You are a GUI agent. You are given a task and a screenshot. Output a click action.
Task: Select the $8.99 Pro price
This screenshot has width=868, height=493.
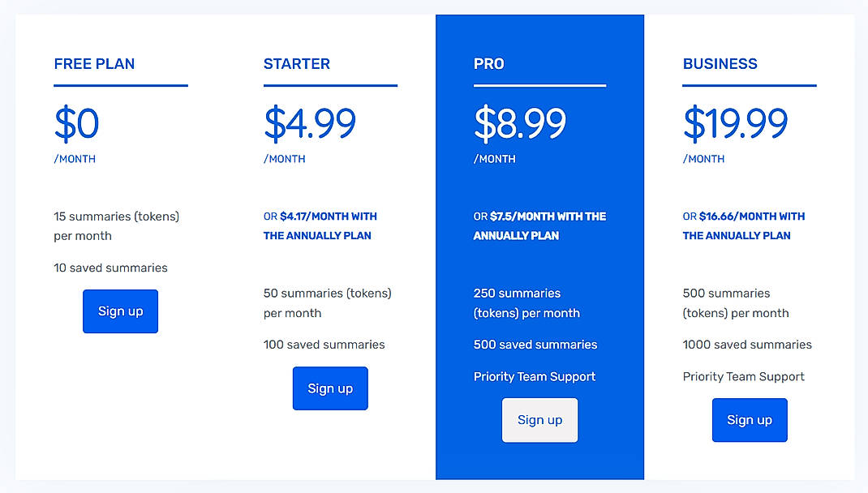point(520,124)
